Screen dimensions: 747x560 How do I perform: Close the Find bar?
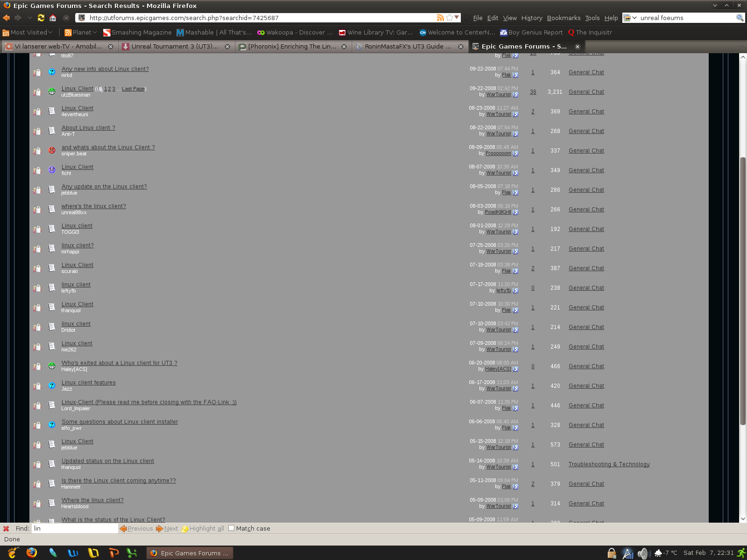click(x=6, y=528)
